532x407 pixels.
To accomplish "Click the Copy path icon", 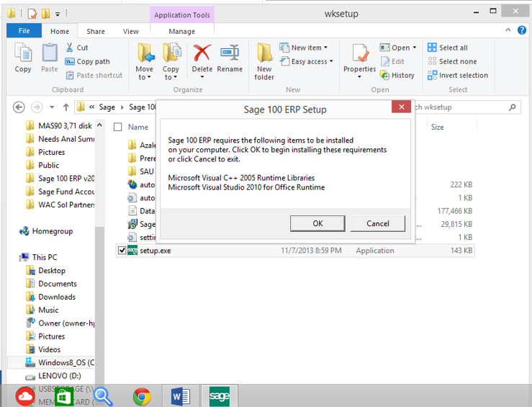I will (70, 61).
